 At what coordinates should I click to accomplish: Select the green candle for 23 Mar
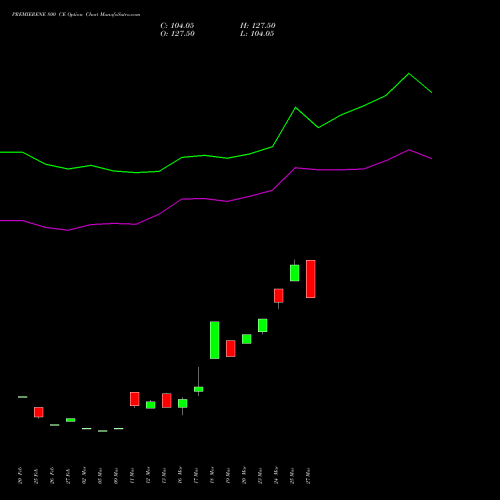[263, 325]
